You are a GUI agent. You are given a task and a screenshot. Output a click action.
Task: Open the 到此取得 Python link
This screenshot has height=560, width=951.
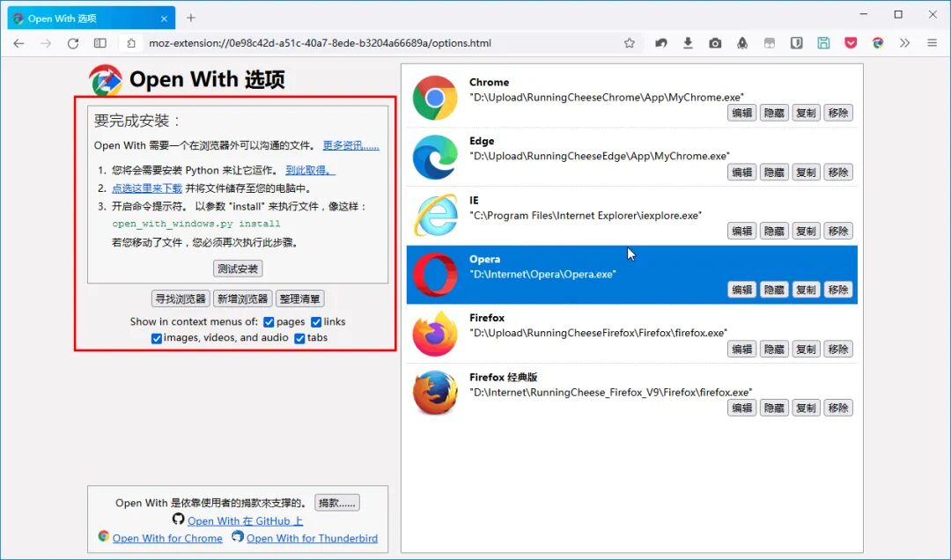click(310, 171)
